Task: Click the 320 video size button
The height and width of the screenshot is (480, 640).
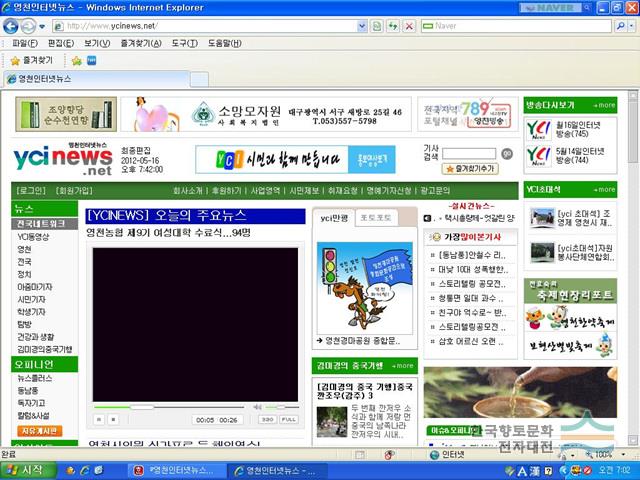Action: 268,420
